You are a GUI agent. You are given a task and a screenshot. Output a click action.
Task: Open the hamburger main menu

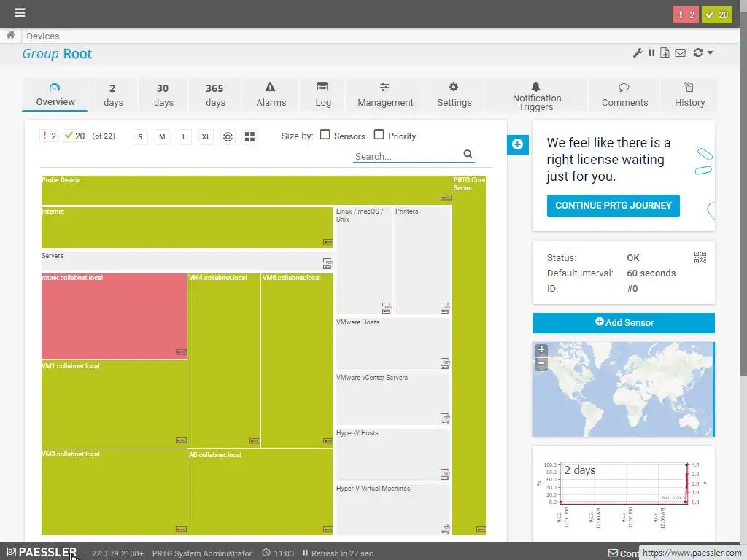coord(20,12)
